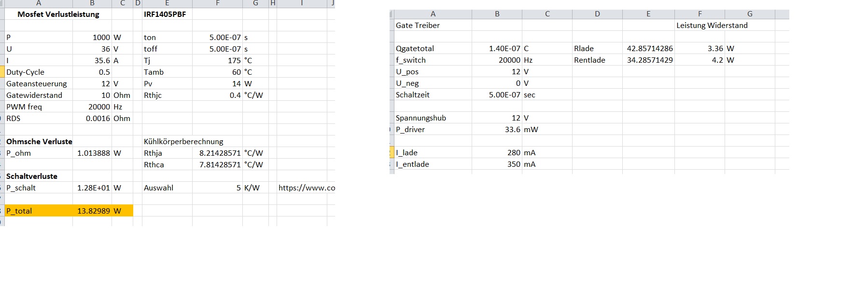Screen dimensions: 868x283
Task: Click the P_schalt value 1.28E+01
Action: point(92,188)
